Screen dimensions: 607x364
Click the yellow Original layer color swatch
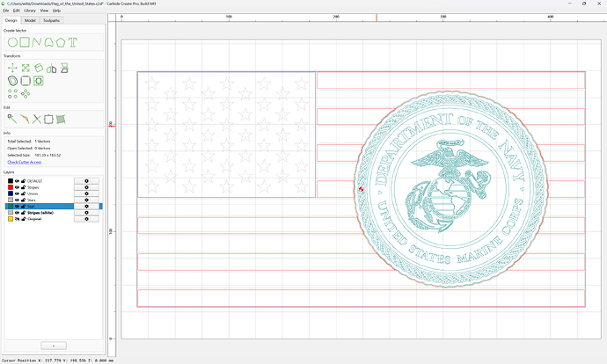point(11,219)
